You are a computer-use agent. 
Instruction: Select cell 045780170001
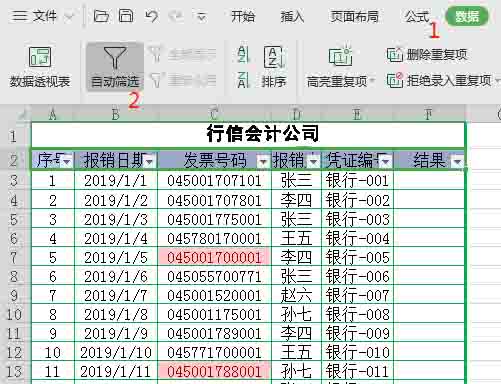click(214, 238)
